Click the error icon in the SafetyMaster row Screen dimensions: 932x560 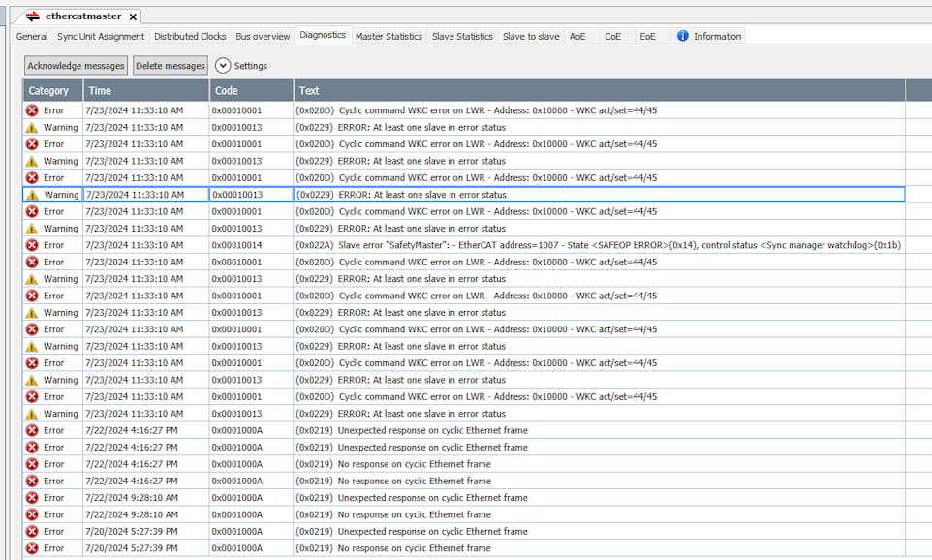pos(32,245)
